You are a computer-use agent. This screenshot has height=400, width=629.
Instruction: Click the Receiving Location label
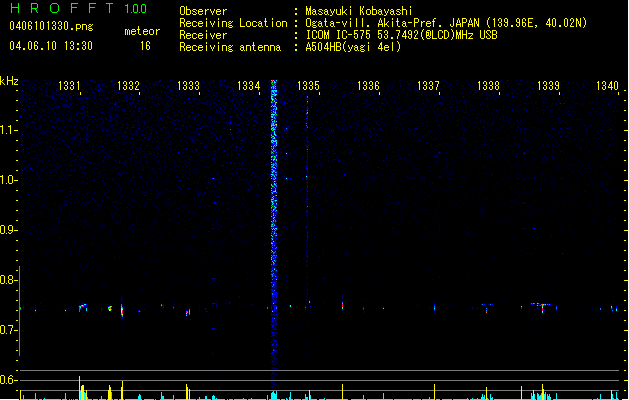(233, 23)
